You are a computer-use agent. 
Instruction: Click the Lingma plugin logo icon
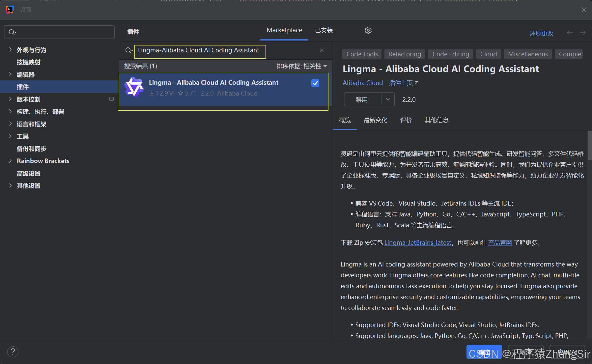click(x=134, y=87)
